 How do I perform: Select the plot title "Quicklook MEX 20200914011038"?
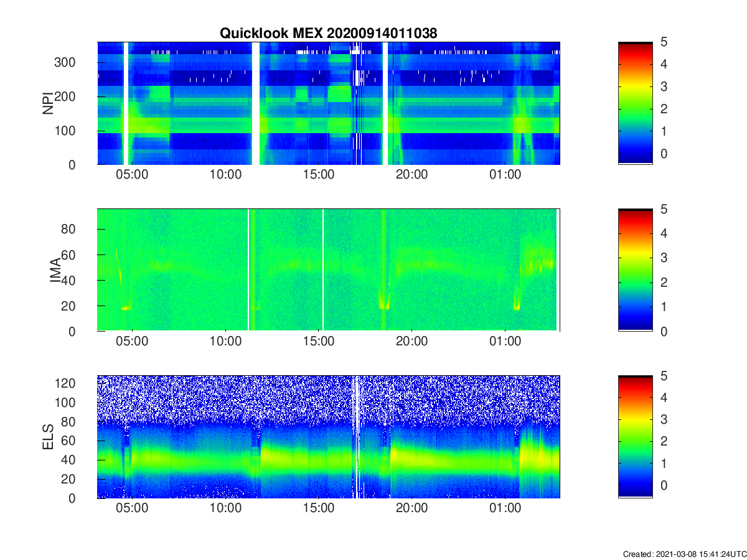(329, 34)
